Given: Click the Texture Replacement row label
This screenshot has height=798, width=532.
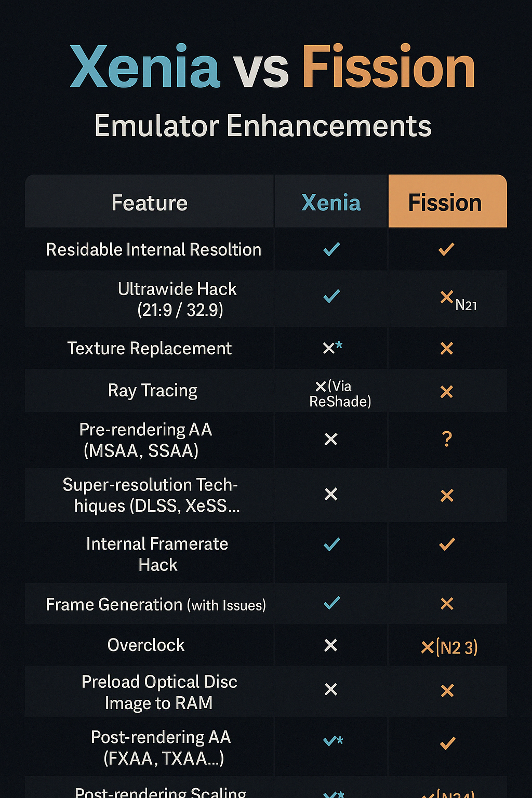Looking at the screenshot, I should click(x=150, y=348).
